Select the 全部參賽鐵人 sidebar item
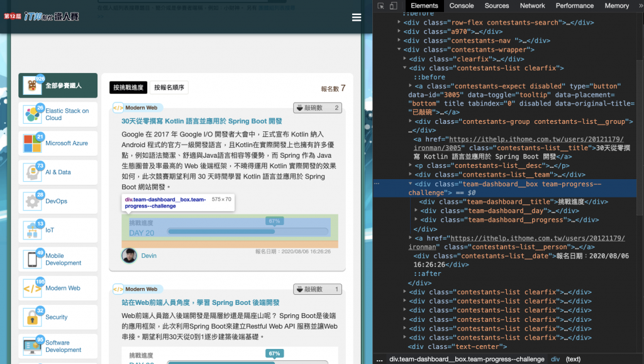This screenshot has width=644, height=364. tap(58, 85)
